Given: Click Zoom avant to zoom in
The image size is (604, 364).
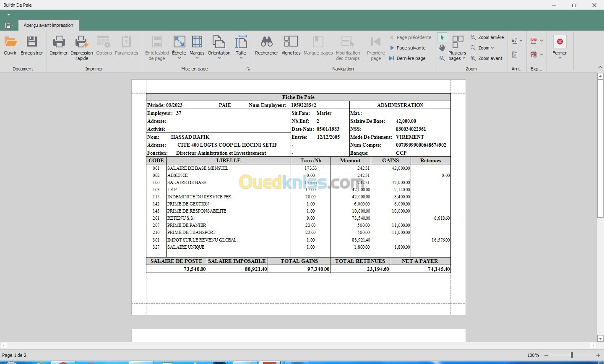Looking at the screenshot, I should [x=487, y=58].
